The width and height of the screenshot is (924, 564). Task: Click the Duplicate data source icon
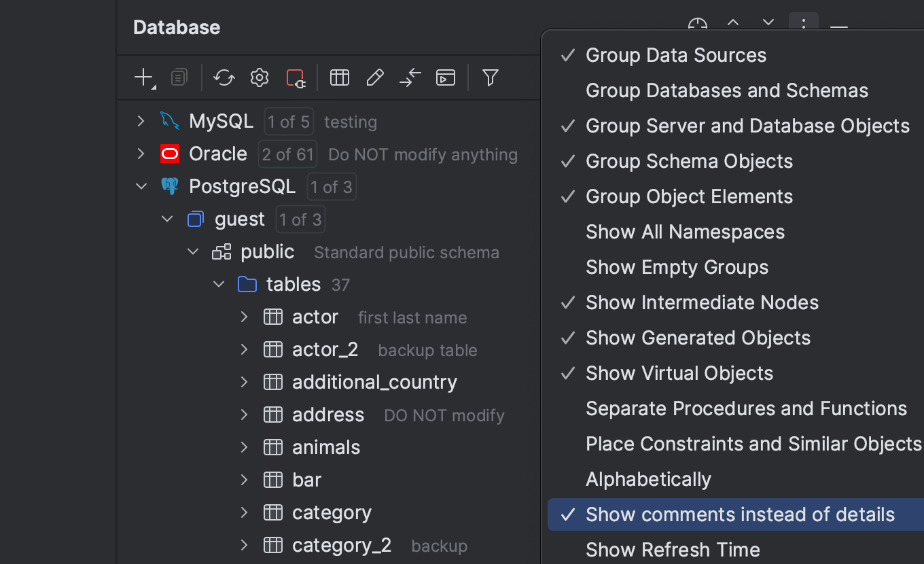click(x=179, y=77)
